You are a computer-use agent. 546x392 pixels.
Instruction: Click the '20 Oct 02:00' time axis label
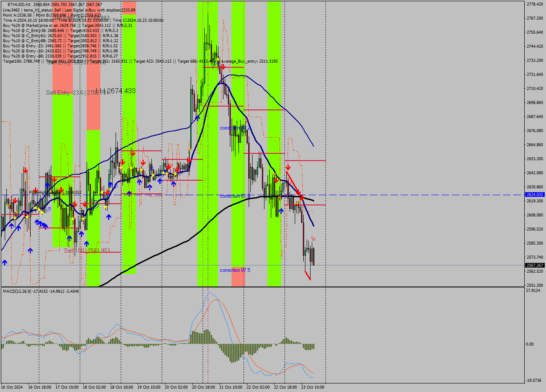[176, 387]
